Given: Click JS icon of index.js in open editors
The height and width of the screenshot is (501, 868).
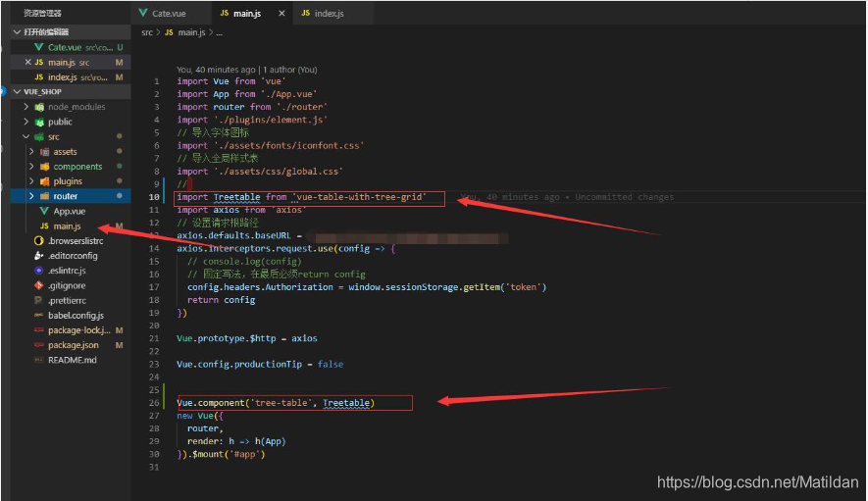Looking at the screenshot, I should (x=39, y=76).
